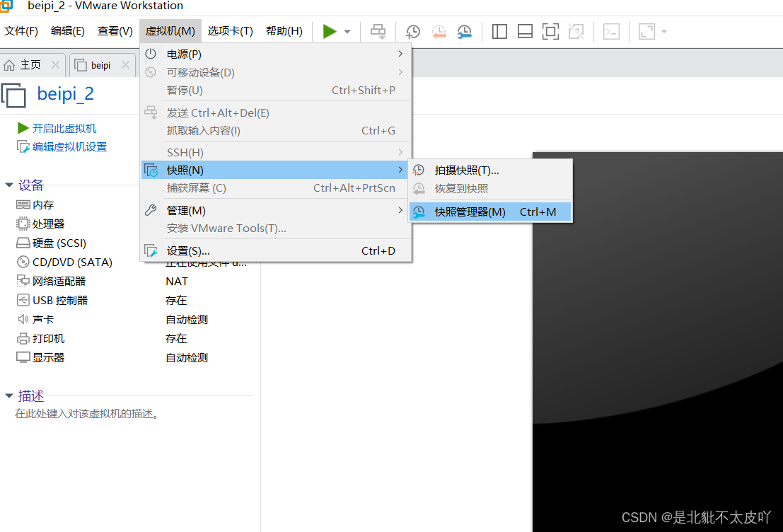This screenshot has width=783, height=532.
Task: Click the printer icon beside 打印机
Action: pos(23,339)
